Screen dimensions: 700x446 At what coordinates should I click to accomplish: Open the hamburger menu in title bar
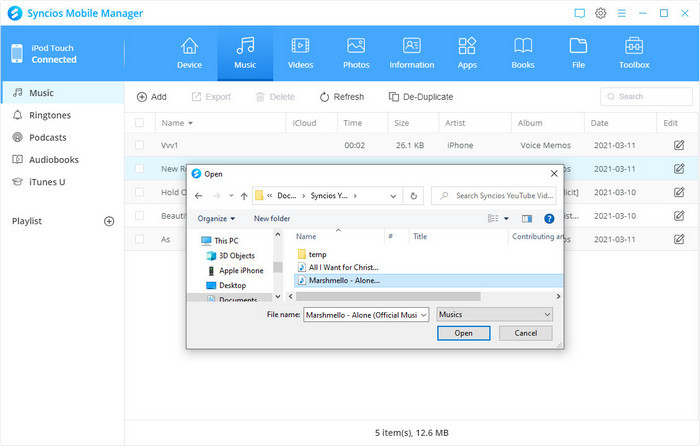point(621,13)
